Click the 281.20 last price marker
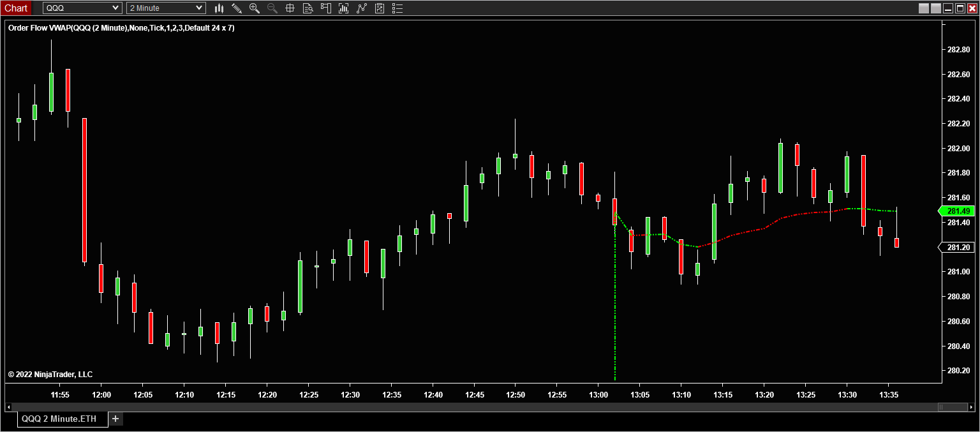 pos(956,248)
